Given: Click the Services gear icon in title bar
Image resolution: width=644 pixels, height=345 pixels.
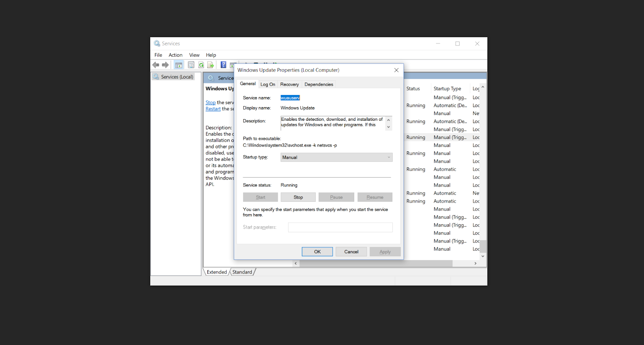Looking at the screenshot, I should pyautogui.click(x=157, y=43).
